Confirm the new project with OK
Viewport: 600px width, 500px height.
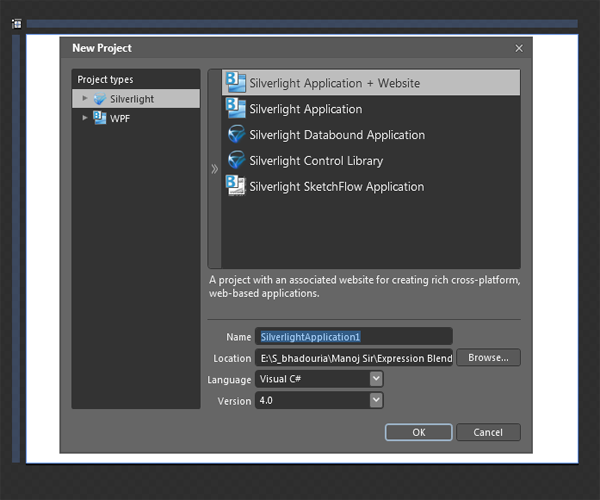pos(419,432)
